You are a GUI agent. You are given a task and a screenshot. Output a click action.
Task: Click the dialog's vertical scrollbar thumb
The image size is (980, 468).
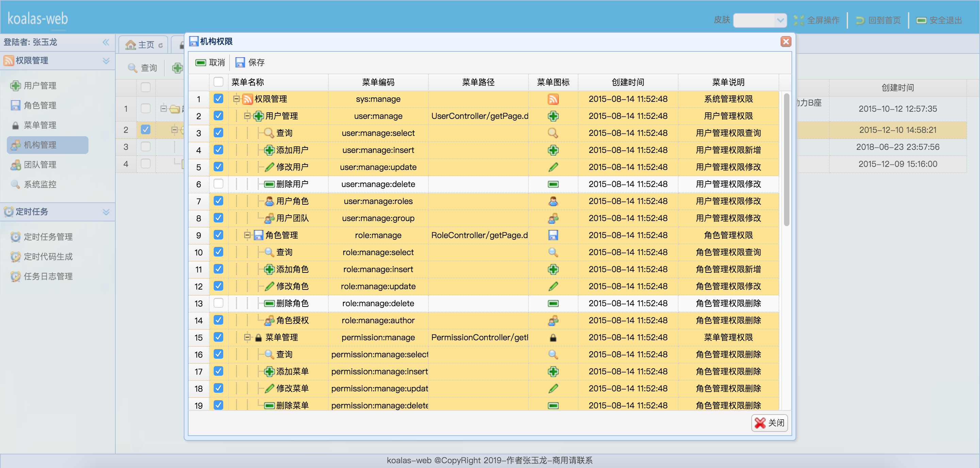pyautogui.click(x=786, y=159)
